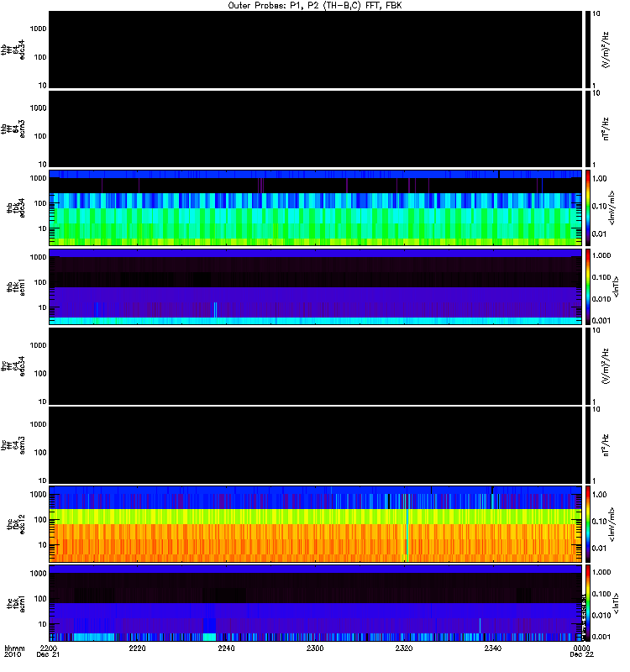This screenshot has width=630, height=672.
Task: Click the thb fbk scm1 spectrogram panel
Action: point(316,286)
